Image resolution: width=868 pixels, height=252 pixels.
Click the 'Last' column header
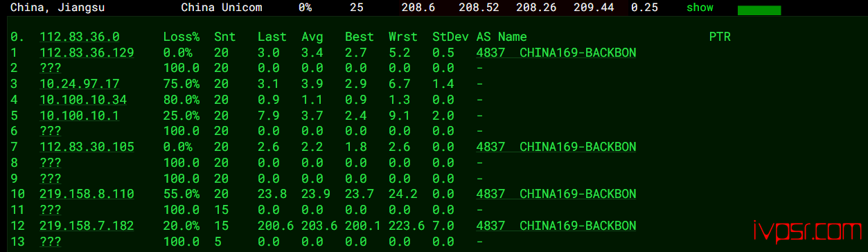(x=272, y=37)
